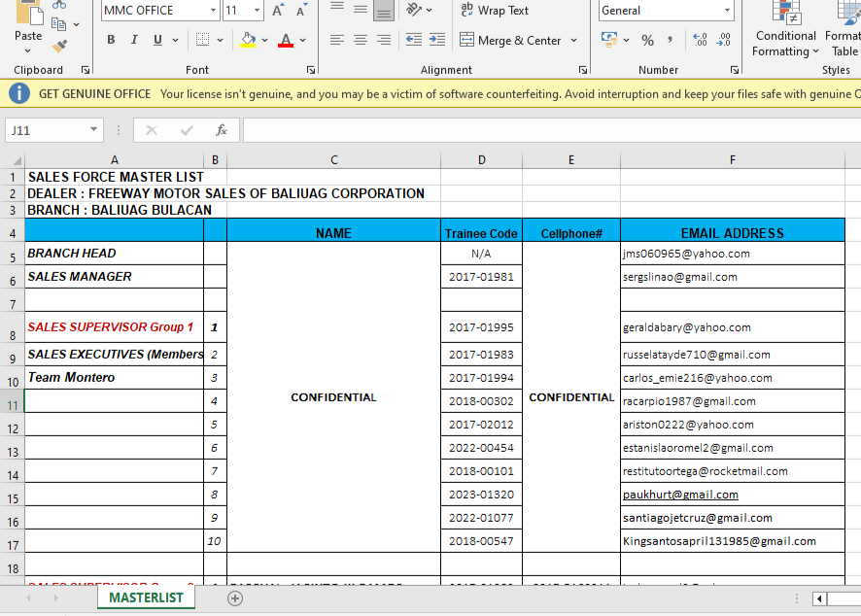
Task: Click the Name Box showing J11
Action: [47, 130]
